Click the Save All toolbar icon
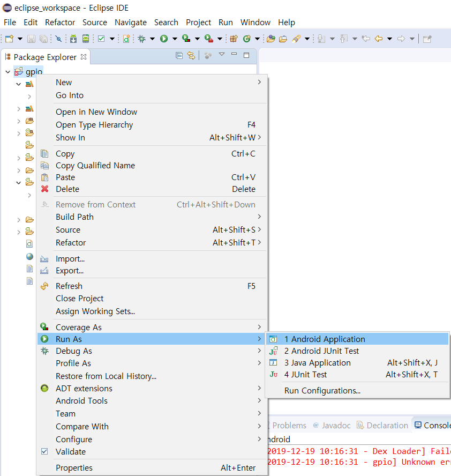451x476 pixels. [44, 39]
